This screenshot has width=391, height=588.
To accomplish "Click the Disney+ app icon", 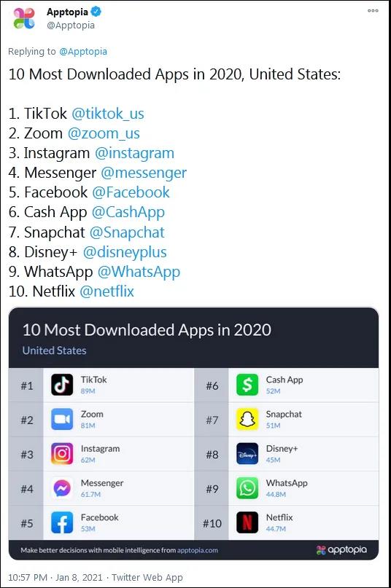I will click(247, 454).
